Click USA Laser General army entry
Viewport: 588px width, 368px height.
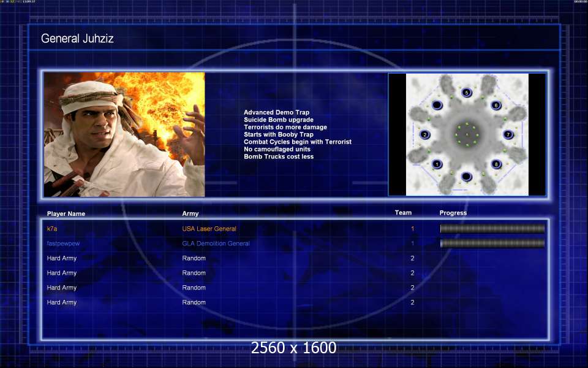tap(209, 229)
